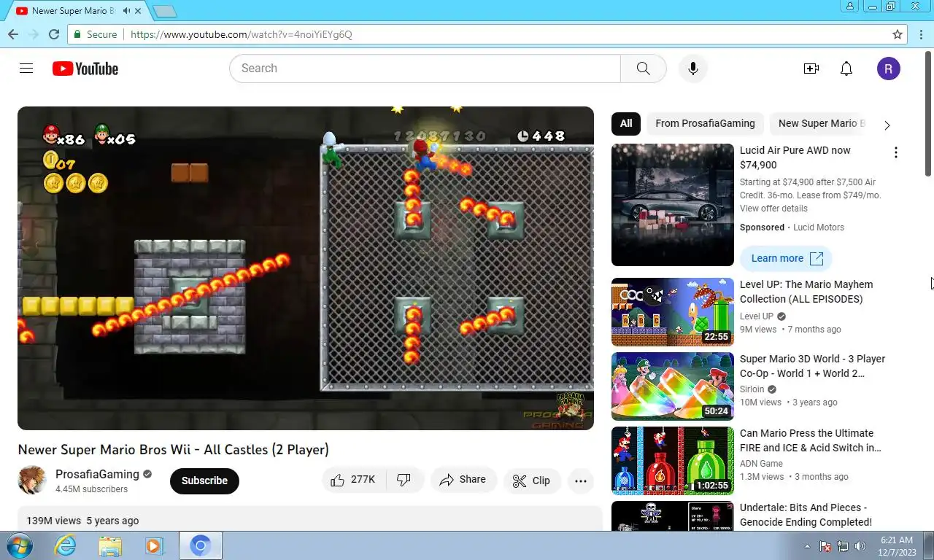Open more actions under the video
This screenshot has width=934, height=560.
point(581,481)
